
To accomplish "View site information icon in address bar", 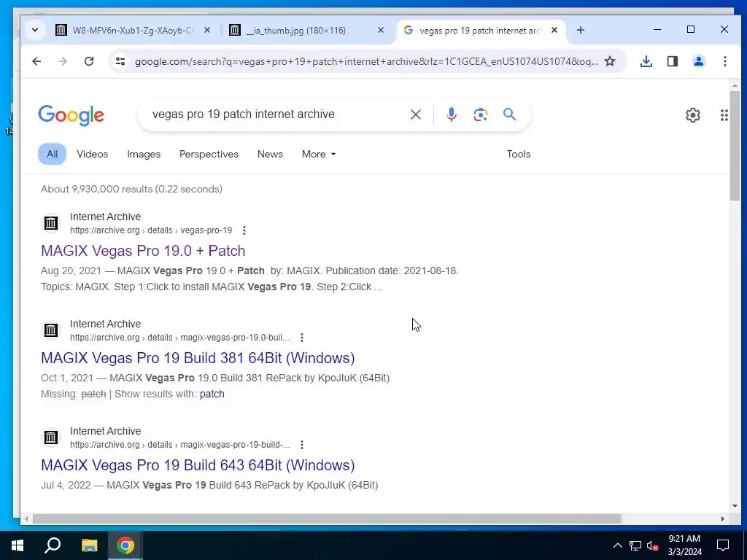I will pyautogui.click(x=120, y=61).
